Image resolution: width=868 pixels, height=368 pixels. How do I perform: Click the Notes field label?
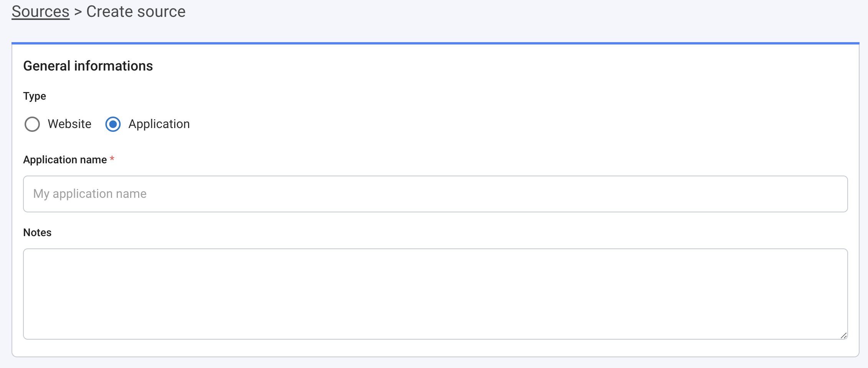pyautogui.click(x=37, y=233)
